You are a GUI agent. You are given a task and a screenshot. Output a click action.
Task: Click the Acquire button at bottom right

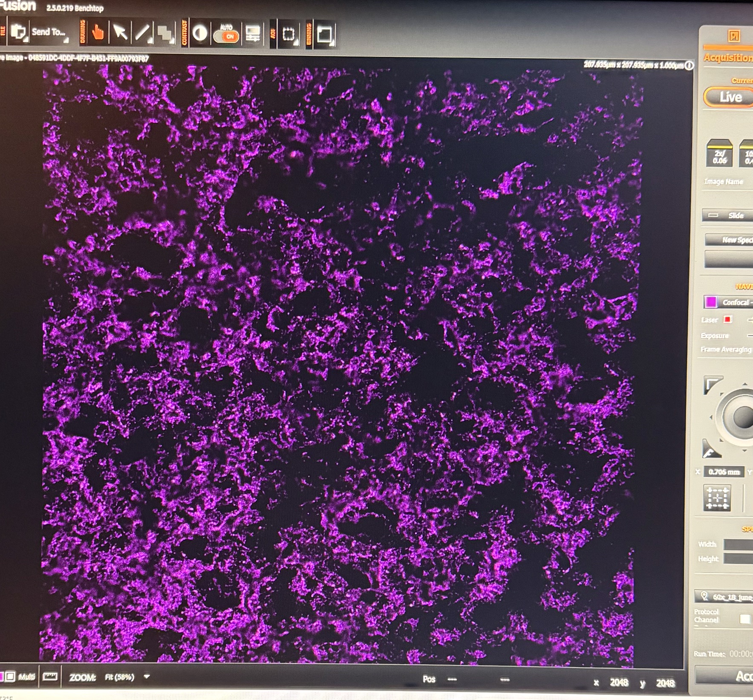[724, 676]
